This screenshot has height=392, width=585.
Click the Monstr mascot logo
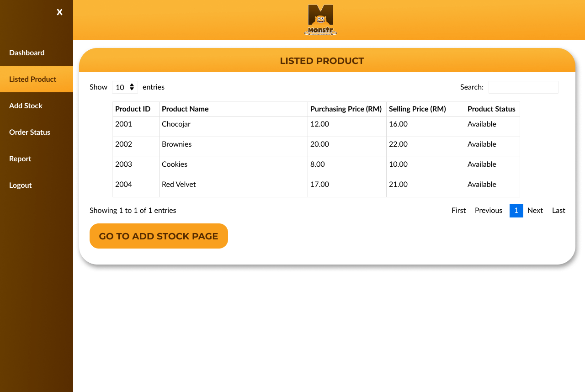click(320, 20)
